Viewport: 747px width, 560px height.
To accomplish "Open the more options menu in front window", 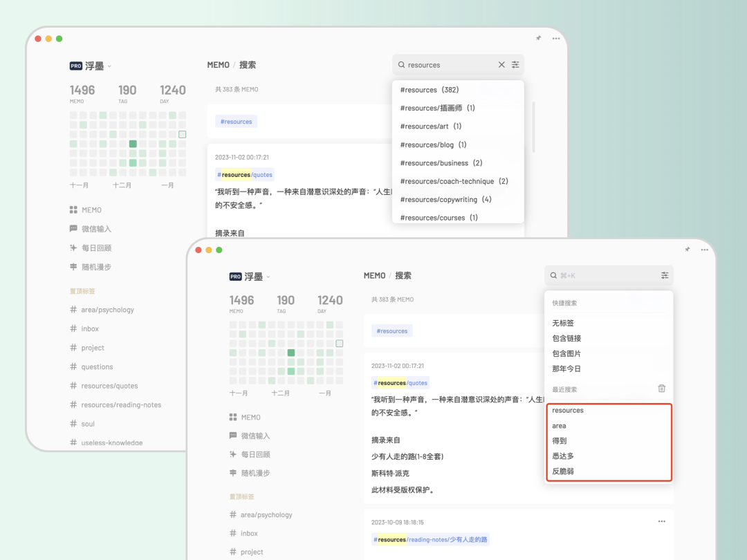I will click(705, 250).
